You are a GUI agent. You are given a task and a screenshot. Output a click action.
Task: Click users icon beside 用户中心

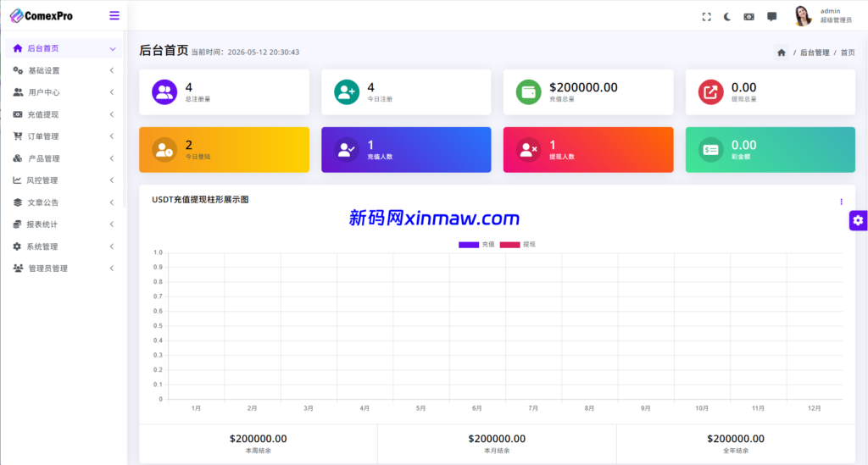pos(18,92)
